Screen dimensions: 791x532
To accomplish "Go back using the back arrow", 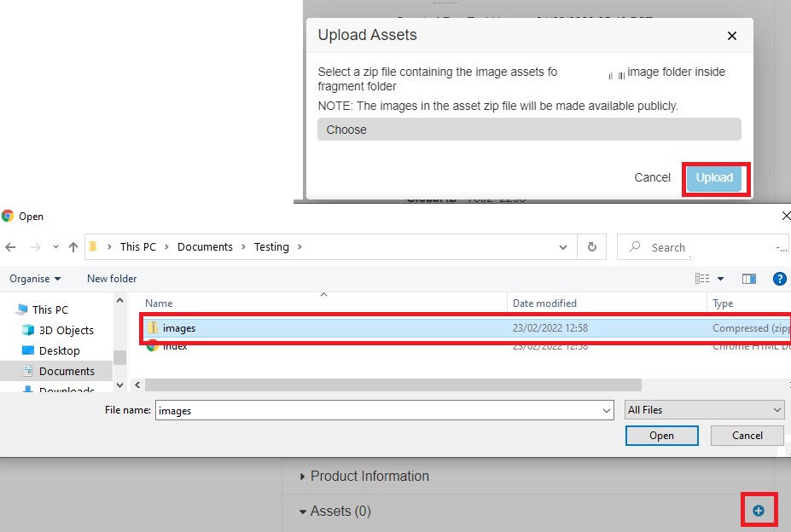I will (10, 247).
